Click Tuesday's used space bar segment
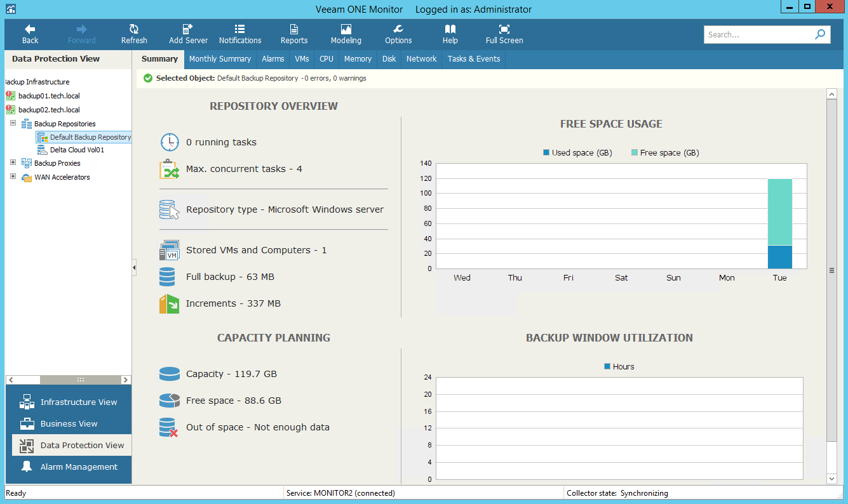Viewport: 848px width, 504px height. (779, 257)
